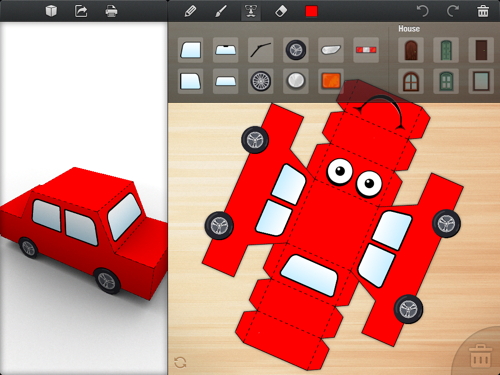Tap the large trash bin on canvas corner
Screen dimensions: 500x375
[x=480, y=356]
